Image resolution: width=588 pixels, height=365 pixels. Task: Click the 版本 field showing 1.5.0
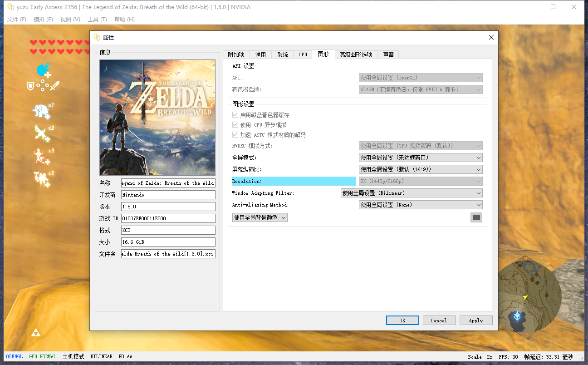tap(168, 207)
